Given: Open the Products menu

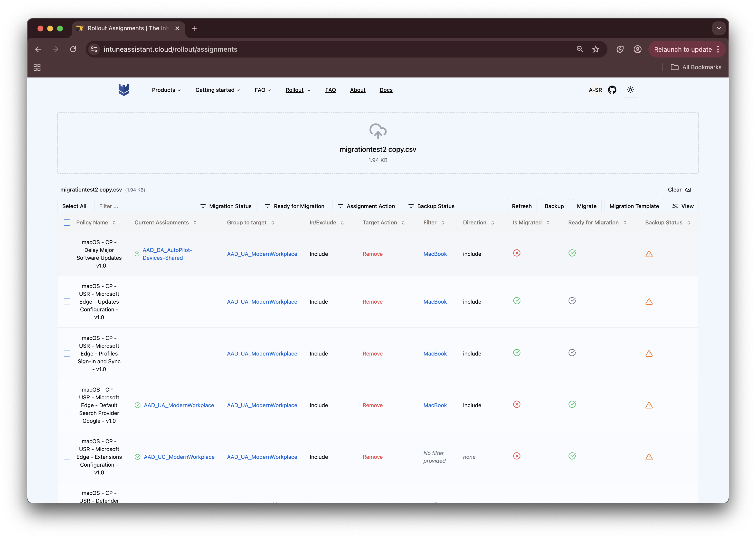Looking at the screenshot, I should click(166, 90).
